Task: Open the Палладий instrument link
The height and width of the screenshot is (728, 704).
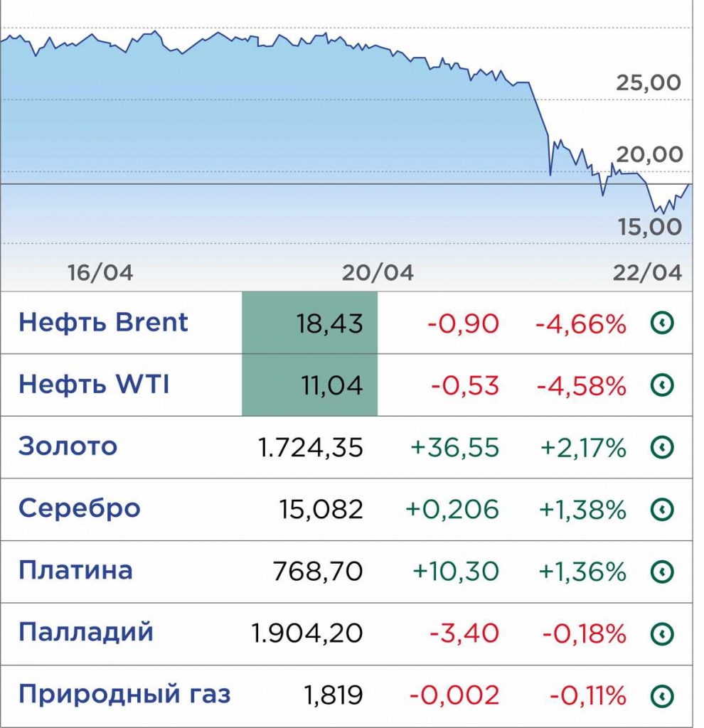Action: click(x=86, y=632)
